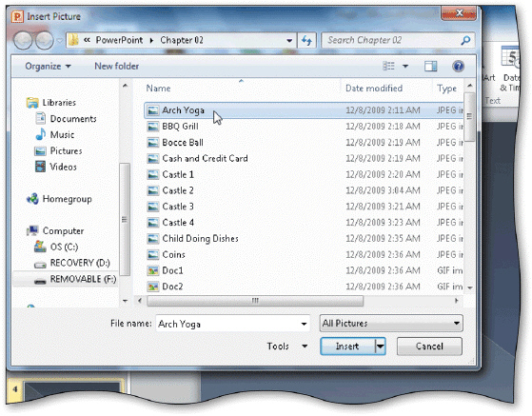Screen dimensions: 532x416
Task: Click the Coins file icon
Action: coord(152,254)
